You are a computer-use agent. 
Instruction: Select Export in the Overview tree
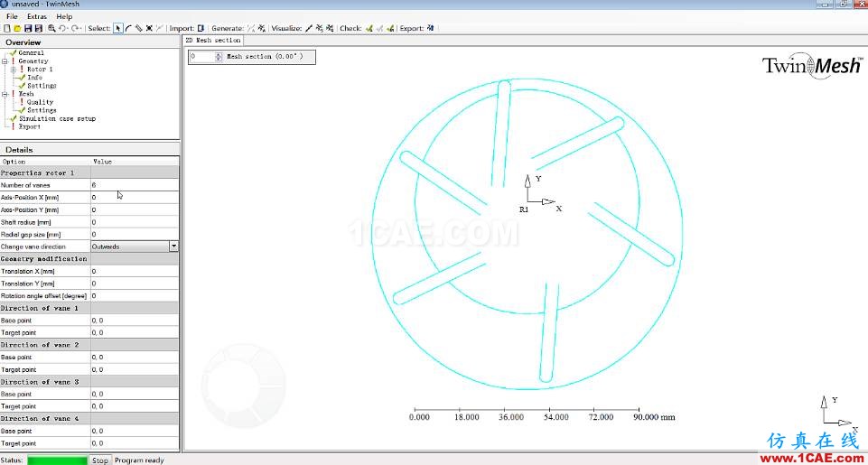[x=30, y=126]
